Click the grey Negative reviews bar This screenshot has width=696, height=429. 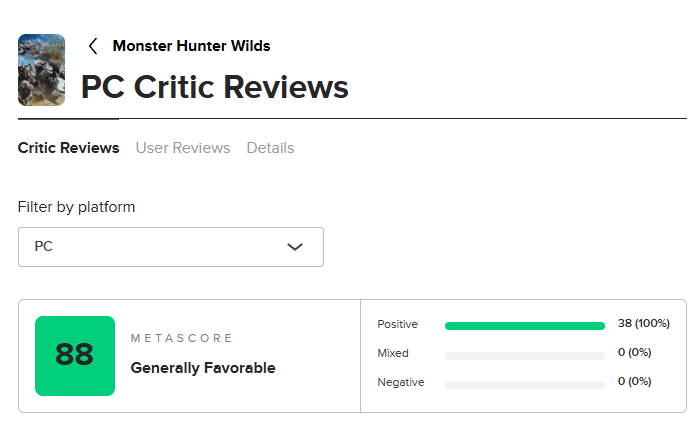pyautogui.click(x=524, y=383)
